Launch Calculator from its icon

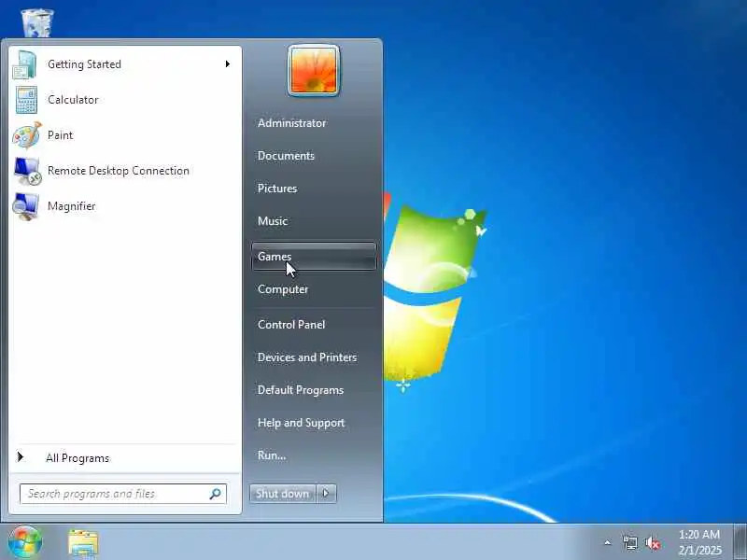[26, 100]
